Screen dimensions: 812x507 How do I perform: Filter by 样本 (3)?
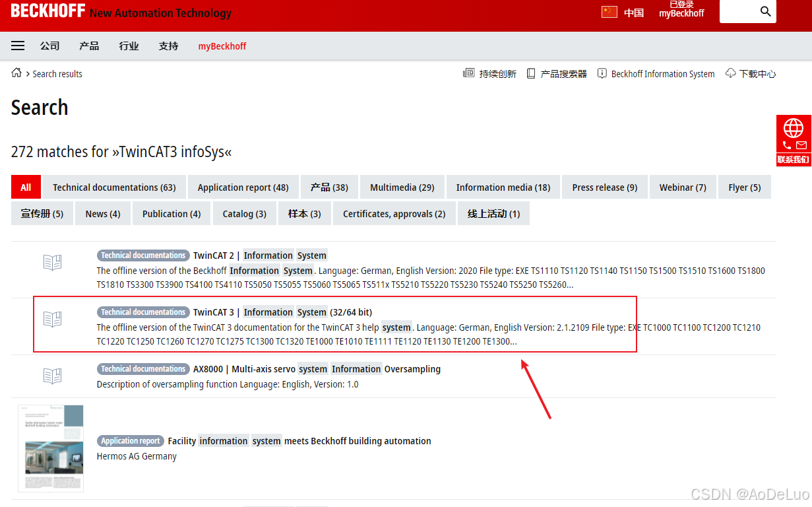305,214
